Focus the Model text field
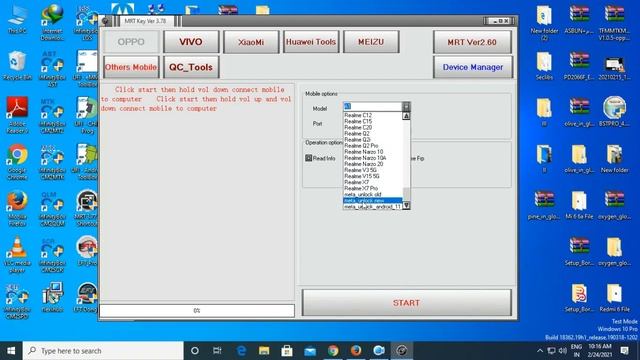The width and height of the screenshot is (640, 360). point(373,107)
